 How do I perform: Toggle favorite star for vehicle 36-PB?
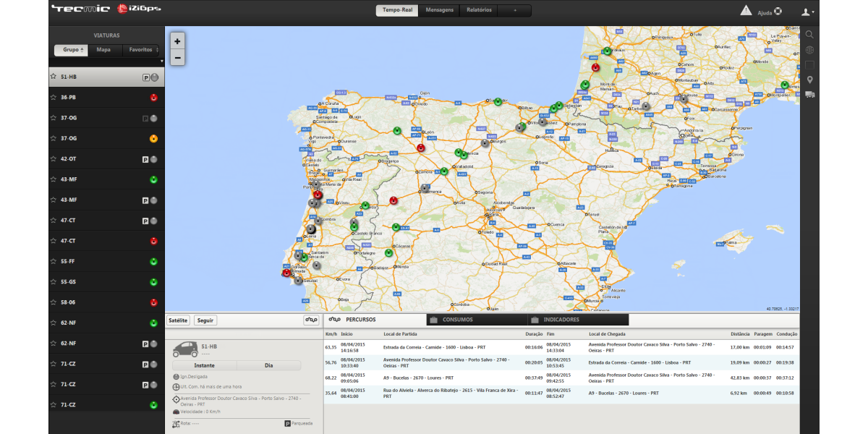[53, 97]
